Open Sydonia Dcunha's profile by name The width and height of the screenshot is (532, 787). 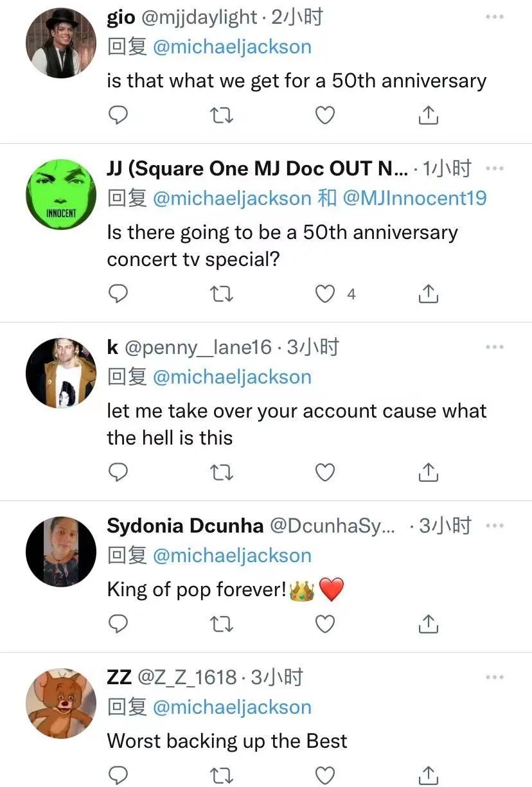pyautogui.click(x=185, y=526)
